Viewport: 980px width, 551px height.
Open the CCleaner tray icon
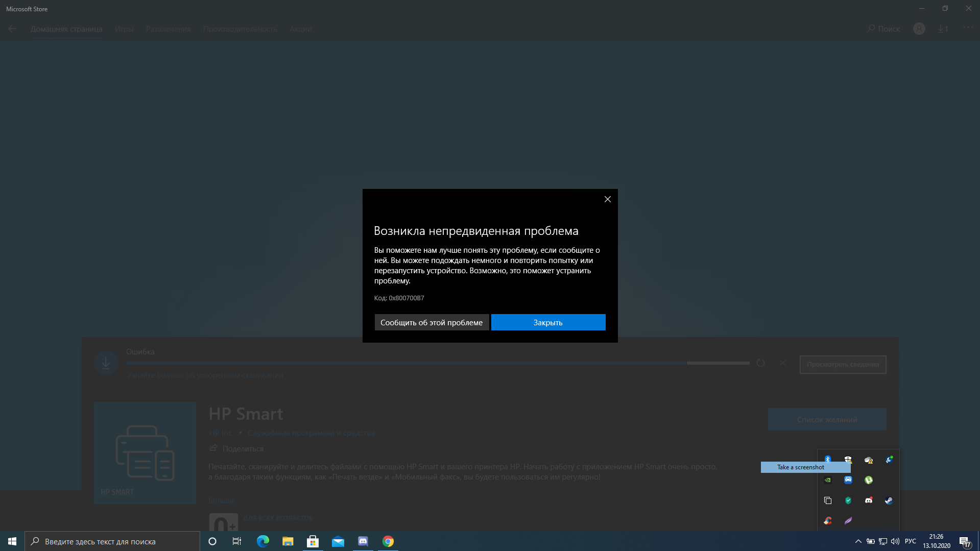click(x=828, y=521)
